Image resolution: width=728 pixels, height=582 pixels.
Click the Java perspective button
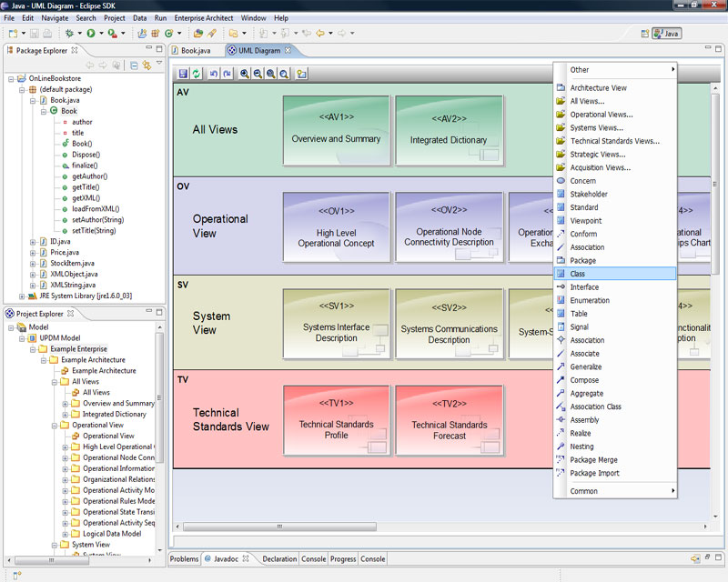tap(666, 34)
